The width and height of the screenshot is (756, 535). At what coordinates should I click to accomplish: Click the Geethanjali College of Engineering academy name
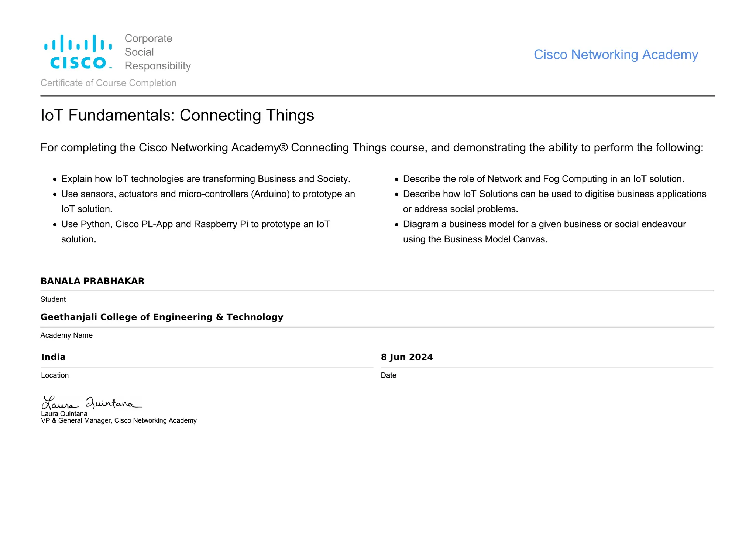162,317
